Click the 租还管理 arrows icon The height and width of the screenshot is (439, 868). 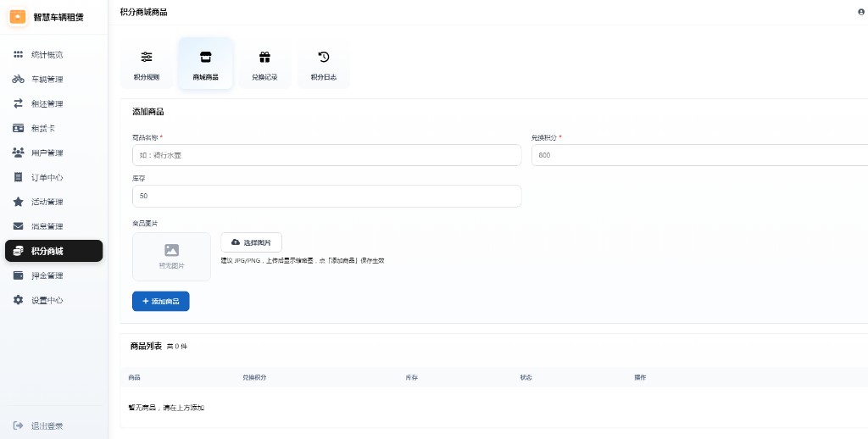coord(19,103)
